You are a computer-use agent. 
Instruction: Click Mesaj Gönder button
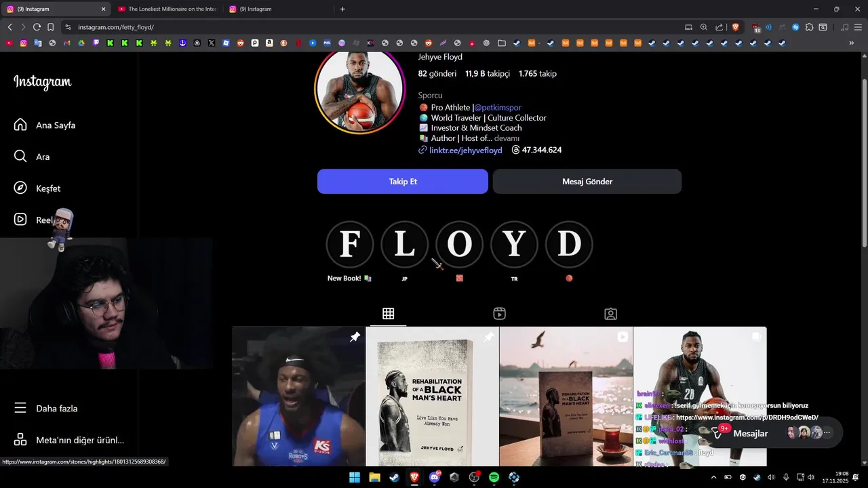[x=587, y=182]
